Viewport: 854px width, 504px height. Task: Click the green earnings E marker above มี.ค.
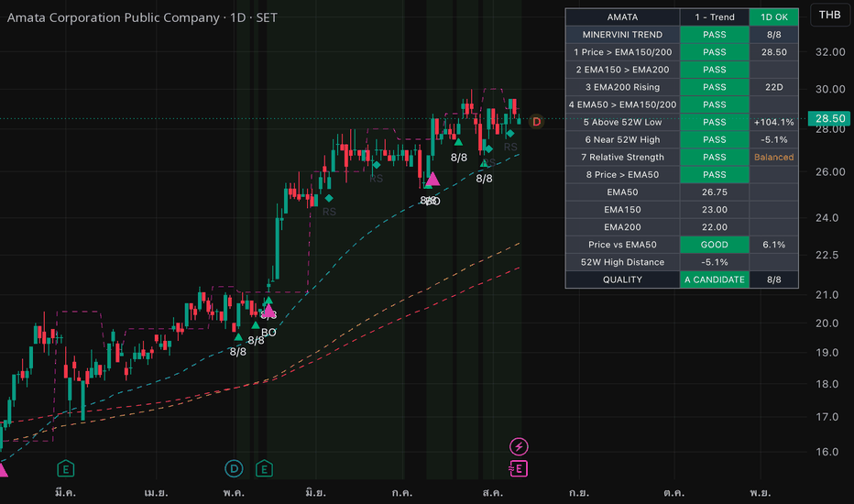tap(65, 468)
